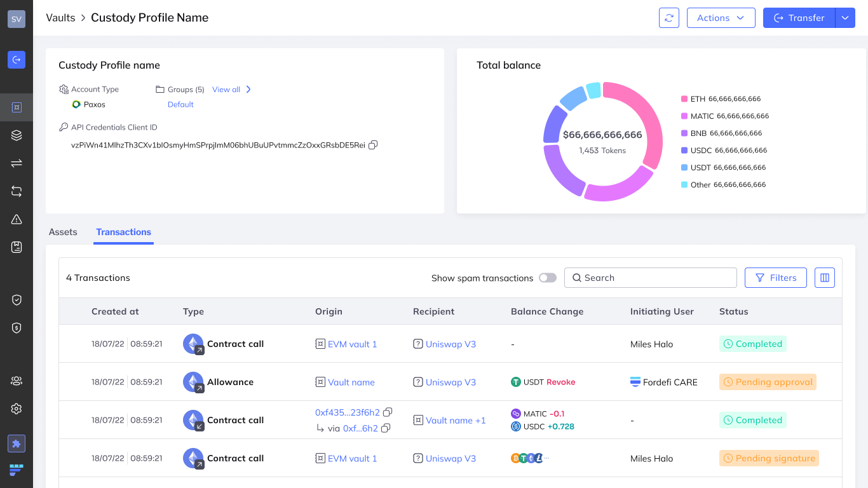Image resolution: width=868 pixels, height=488 pixels.
Task: Expand the Transfer button dropdown arrow
Action: [845, 18]
